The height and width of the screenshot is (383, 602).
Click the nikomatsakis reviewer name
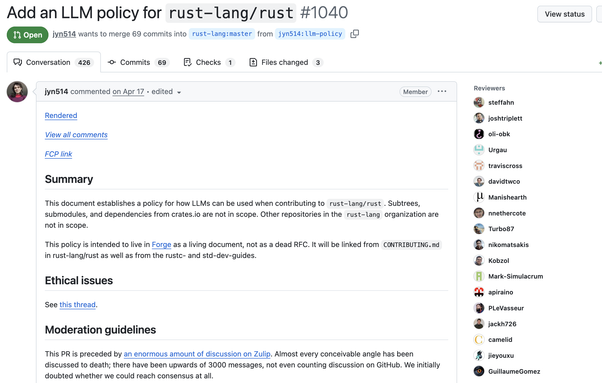[x=508, y=244]
